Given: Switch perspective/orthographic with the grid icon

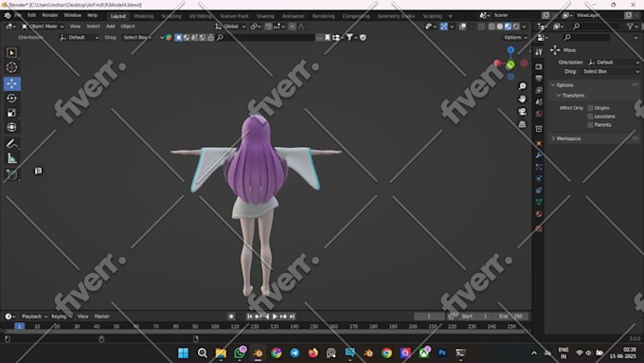Looking at the screenshot, I should pos(522,124).
